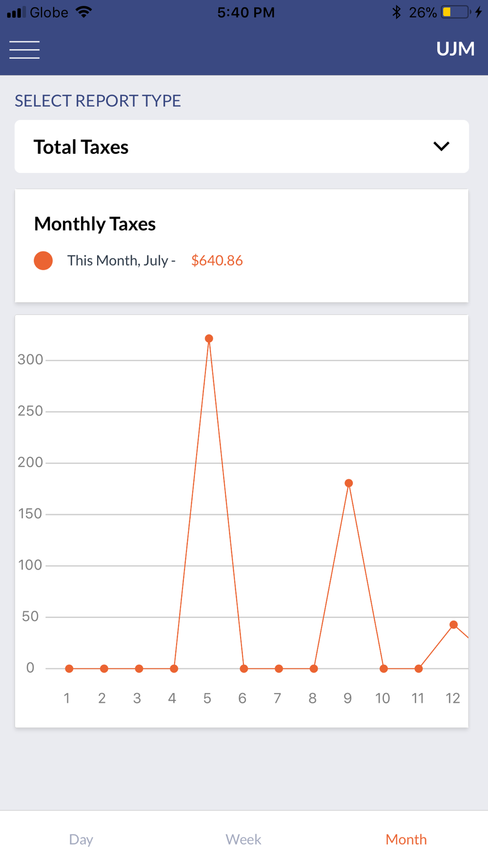Tap the $640.86 monthly total

pyautogui.click(x=217, y=261)
